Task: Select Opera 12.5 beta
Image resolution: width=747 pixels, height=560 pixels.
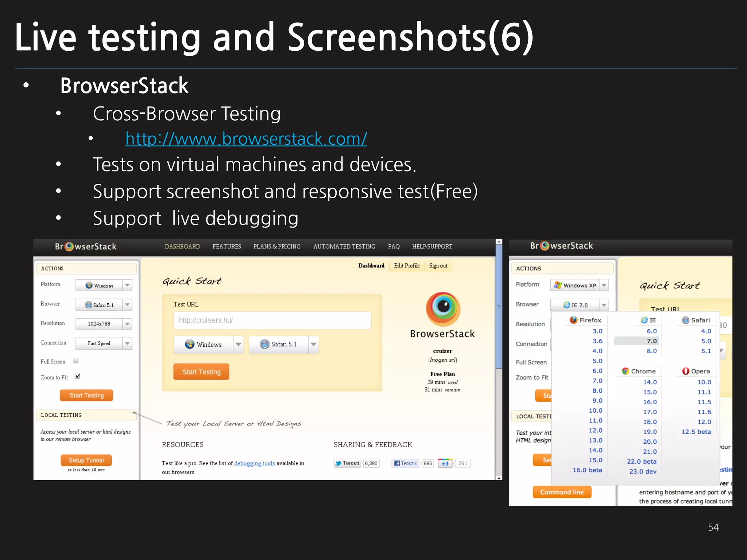Action: coord(696,432)
